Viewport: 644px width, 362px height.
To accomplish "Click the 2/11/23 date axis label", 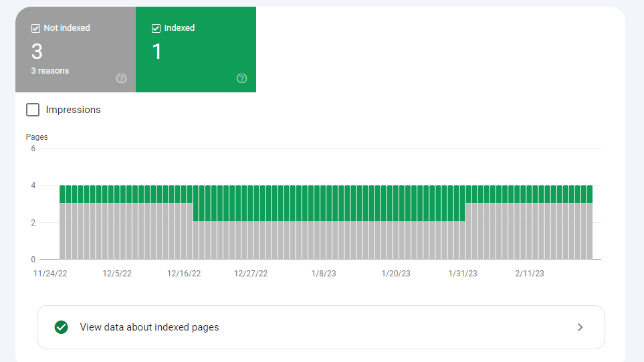I will pos(530,274).
